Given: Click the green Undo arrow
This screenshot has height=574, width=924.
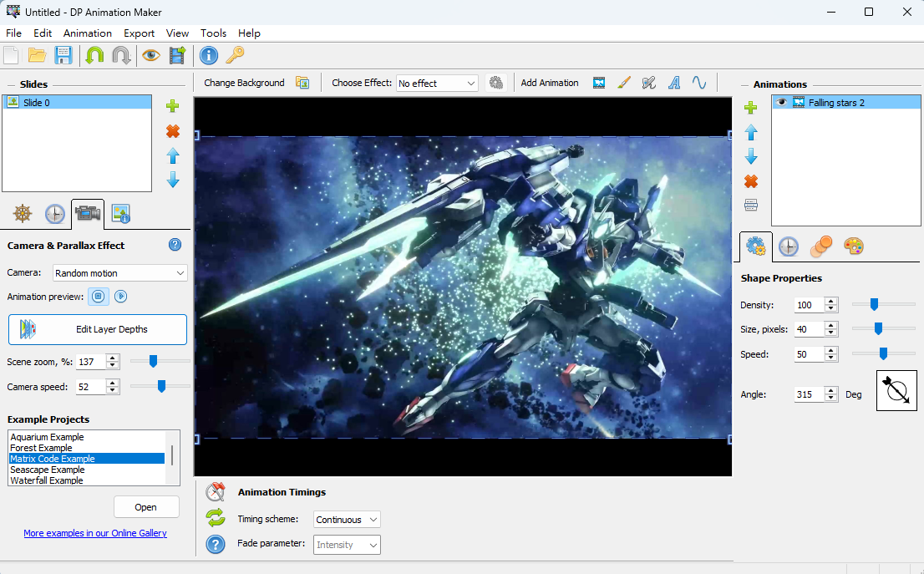Looking at the screenshot, I should coord(94,55).
